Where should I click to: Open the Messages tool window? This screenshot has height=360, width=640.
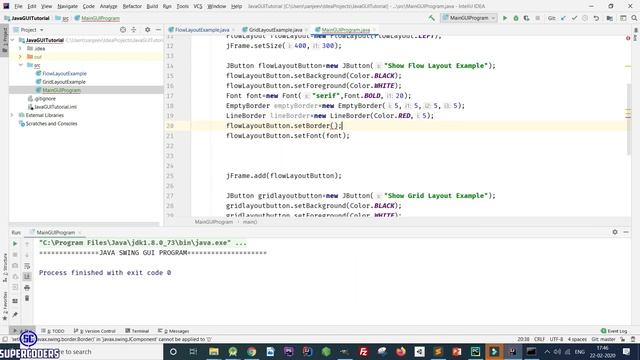click(173, 331)
